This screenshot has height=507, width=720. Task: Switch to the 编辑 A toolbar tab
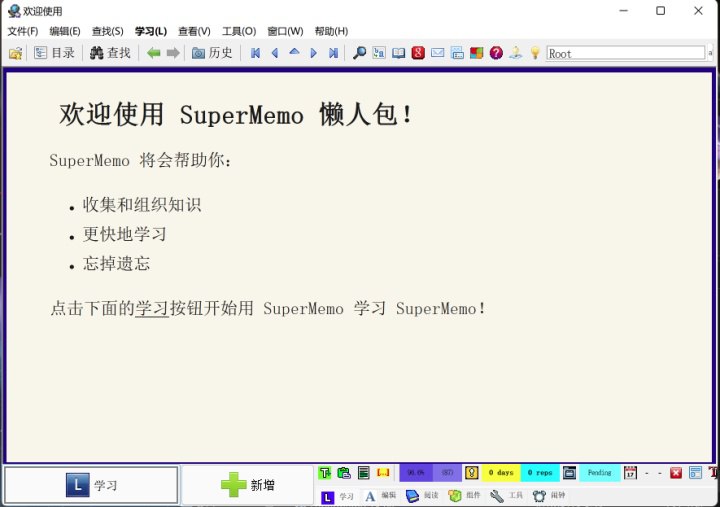(x=380, y=496)
